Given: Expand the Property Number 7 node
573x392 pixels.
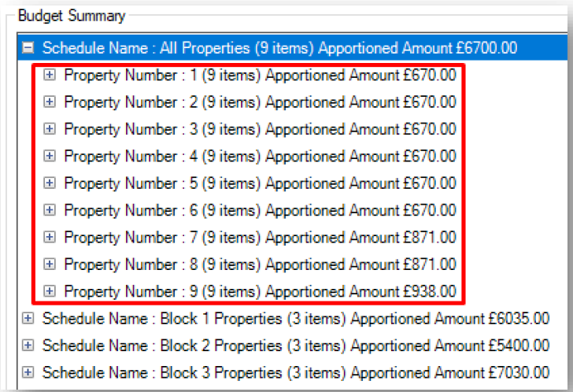Looking at the screenshot, I should pos(50,237).
